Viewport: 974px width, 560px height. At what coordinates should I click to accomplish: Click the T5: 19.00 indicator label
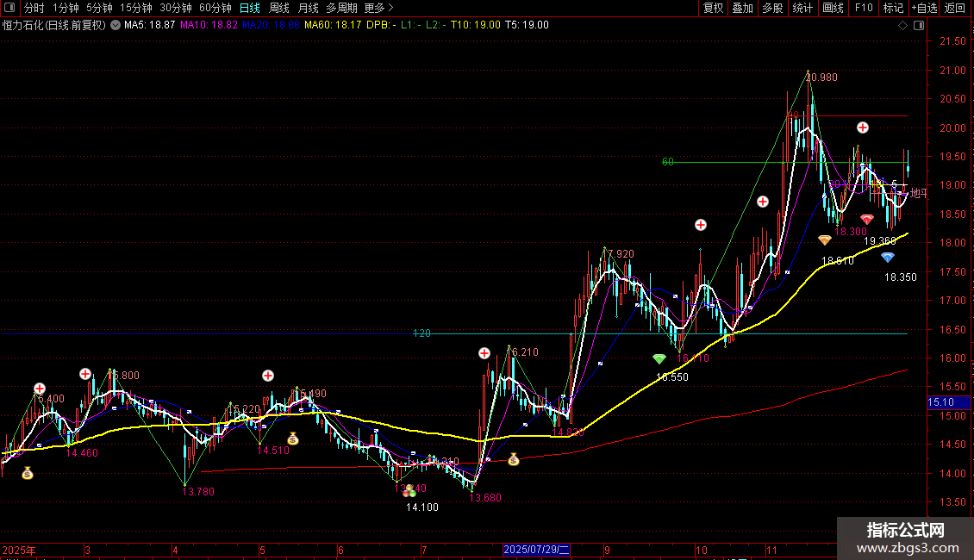coord(527,25)
